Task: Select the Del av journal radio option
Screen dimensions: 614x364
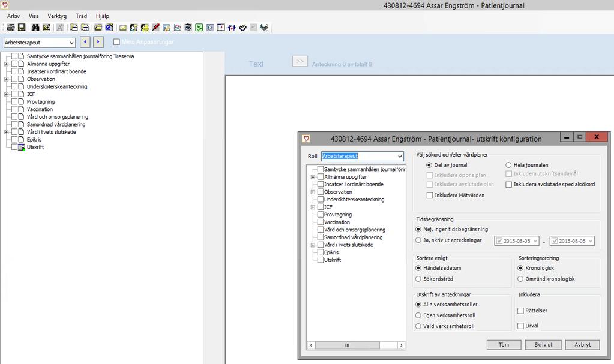Action: coord(429,165)
